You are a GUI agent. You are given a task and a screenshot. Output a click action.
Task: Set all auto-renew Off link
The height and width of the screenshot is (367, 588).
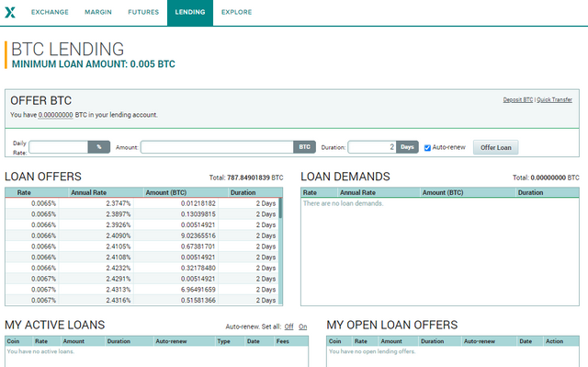[x=288, y=327]
